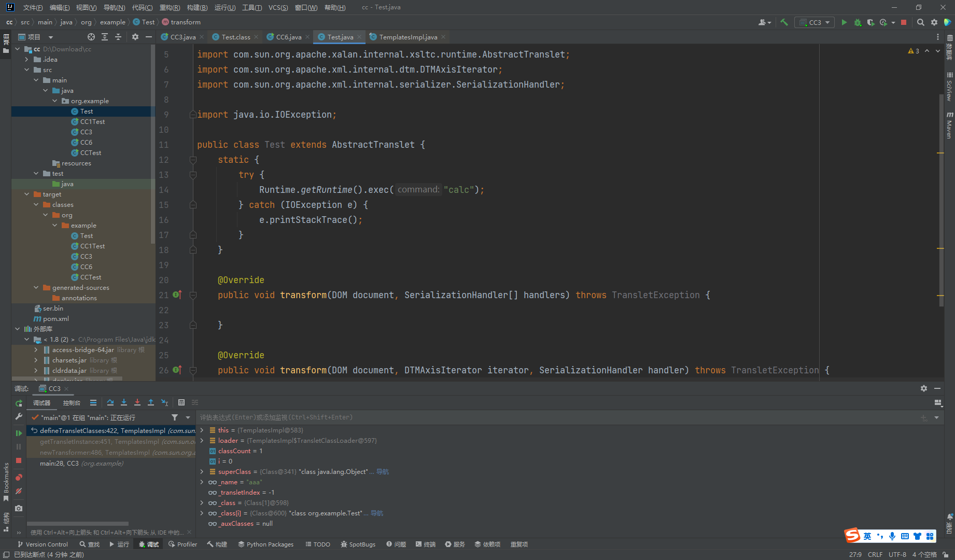Select main:28, CC3 stack frame
Viewport: 955px width, 560px height.
click(111, 464)
